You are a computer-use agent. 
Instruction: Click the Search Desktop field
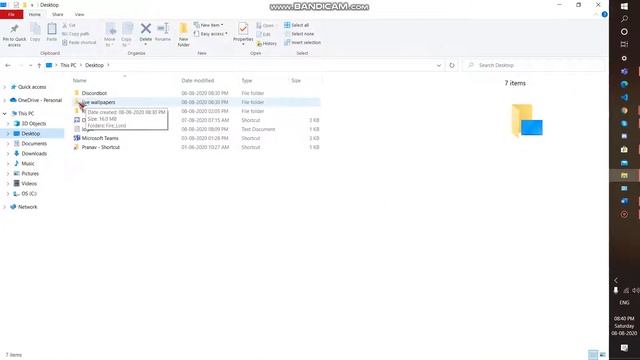tap(533, 65)
